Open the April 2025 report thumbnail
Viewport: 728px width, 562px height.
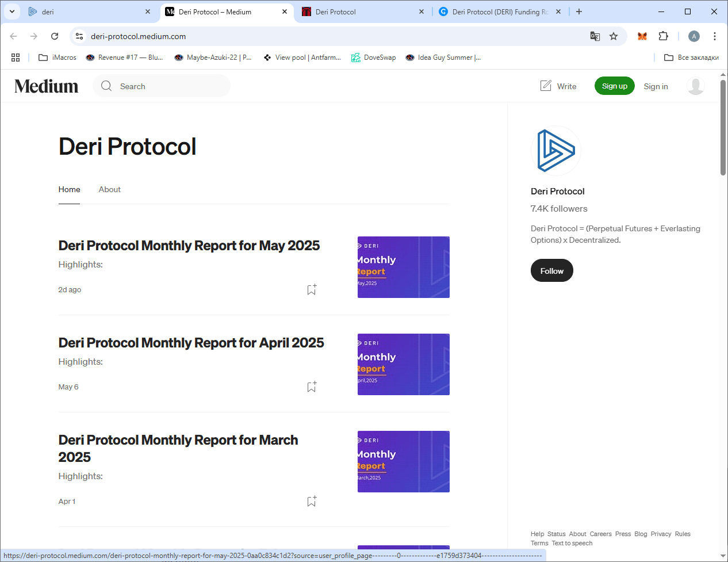pyautogui.click(x=404, y=364)
